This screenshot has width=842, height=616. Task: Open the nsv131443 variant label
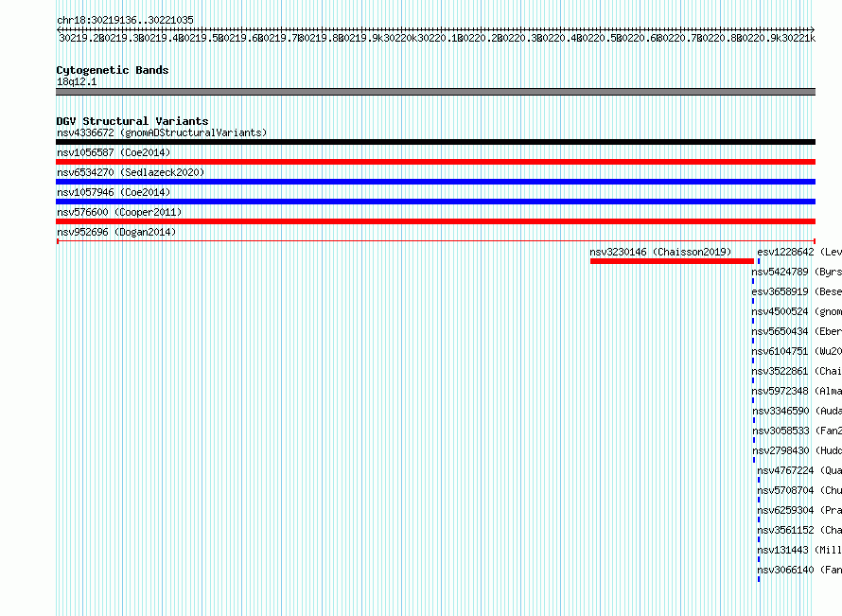pyautogui.click(x=799, y=550)
